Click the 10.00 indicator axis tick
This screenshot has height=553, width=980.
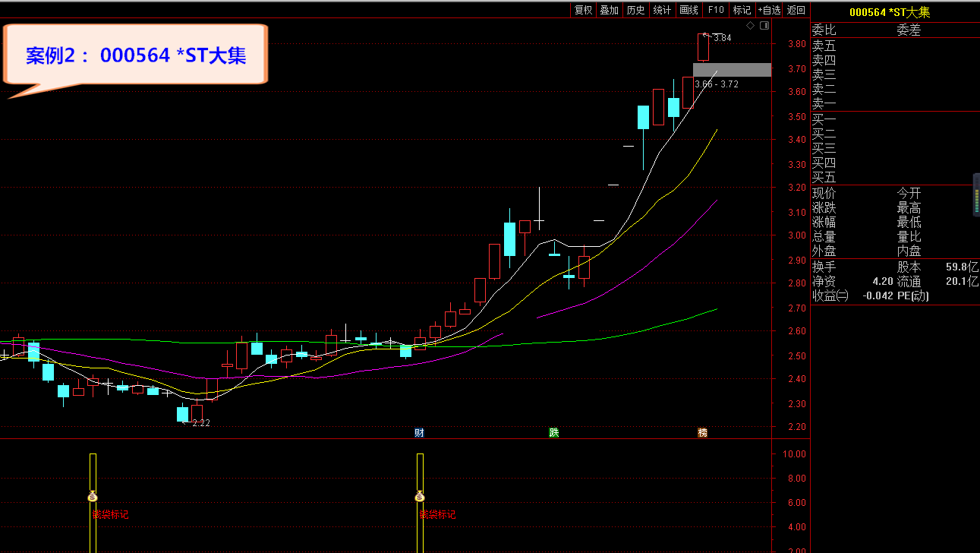pyautogui.click(x=794, y=454)
